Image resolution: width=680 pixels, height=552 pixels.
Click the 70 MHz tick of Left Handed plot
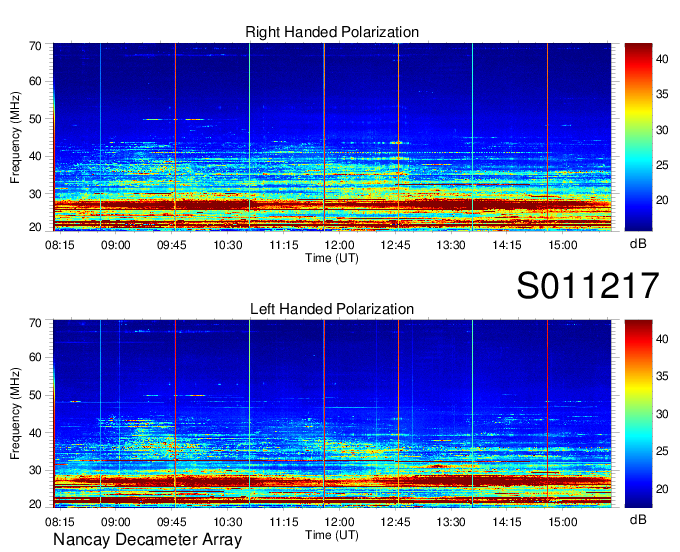pyautogui.click(x=36, y=322)
